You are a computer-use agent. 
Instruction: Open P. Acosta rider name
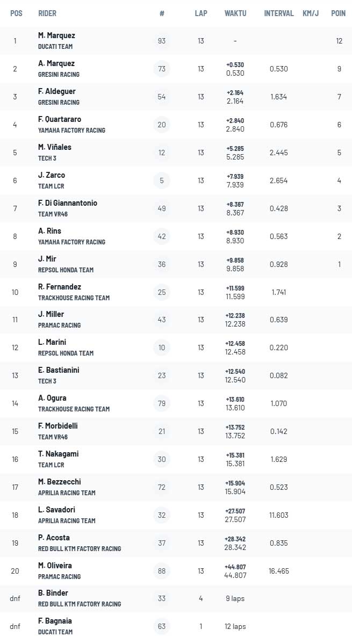(x=54, y=538)
